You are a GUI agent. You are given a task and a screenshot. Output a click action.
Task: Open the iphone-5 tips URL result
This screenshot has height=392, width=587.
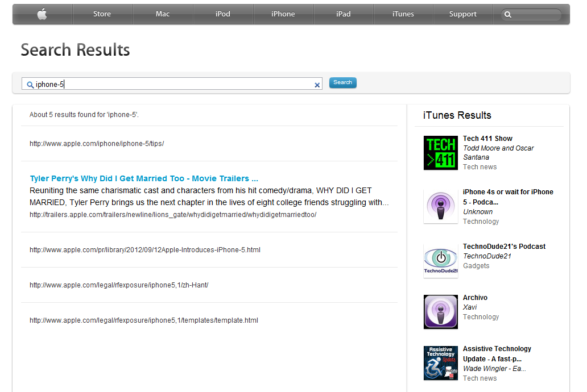click(97, 144)
